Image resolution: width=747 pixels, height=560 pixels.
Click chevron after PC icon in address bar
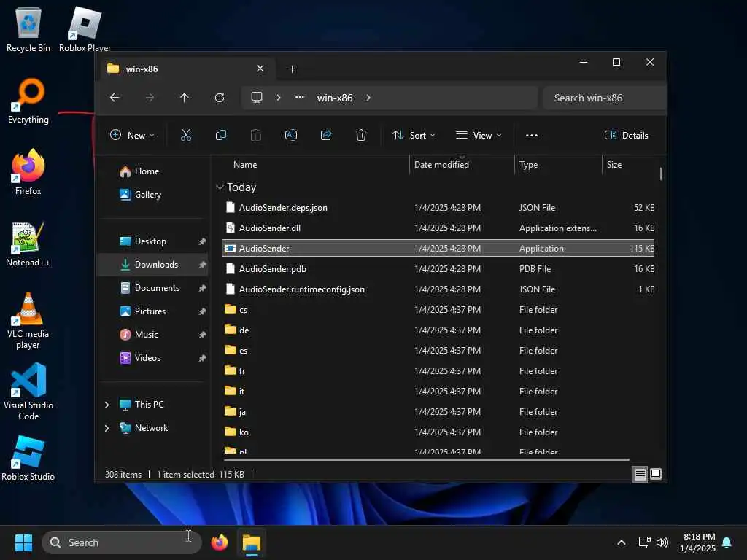point(279,98)
